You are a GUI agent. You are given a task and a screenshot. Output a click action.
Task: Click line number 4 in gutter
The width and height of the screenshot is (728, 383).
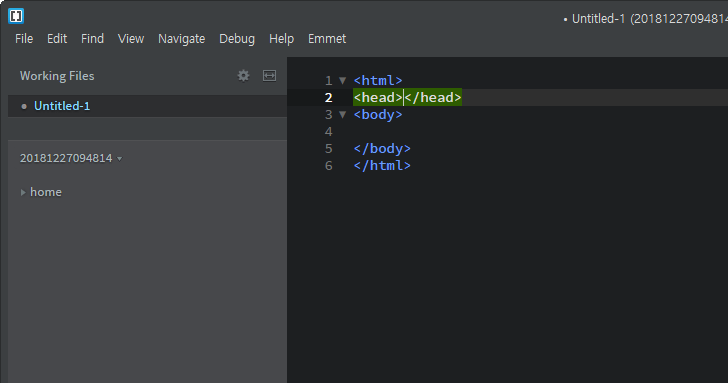329,132
